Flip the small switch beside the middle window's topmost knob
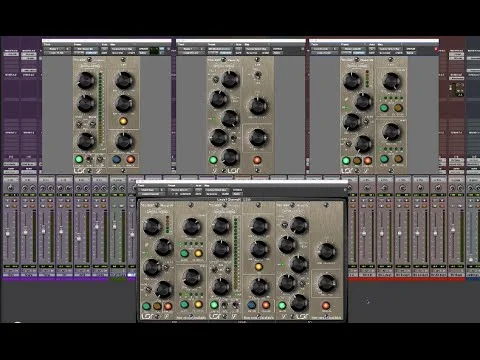 click(215, 79)
